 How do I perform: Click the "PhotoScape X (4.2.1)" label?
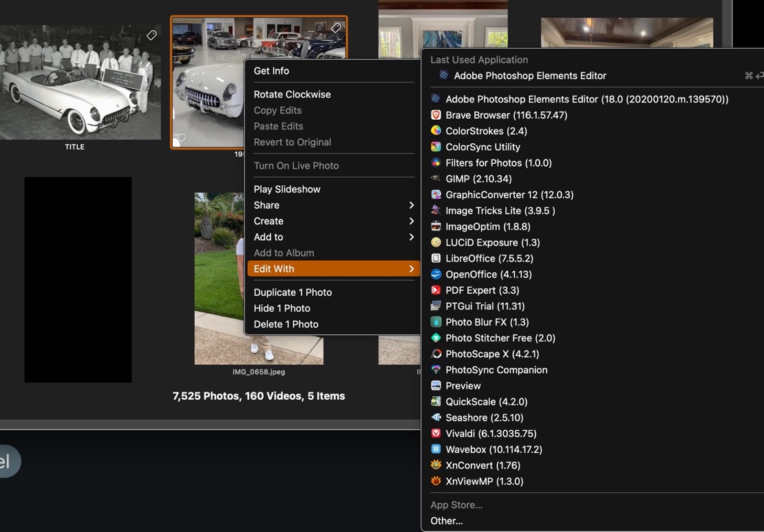tap(492, 354)
